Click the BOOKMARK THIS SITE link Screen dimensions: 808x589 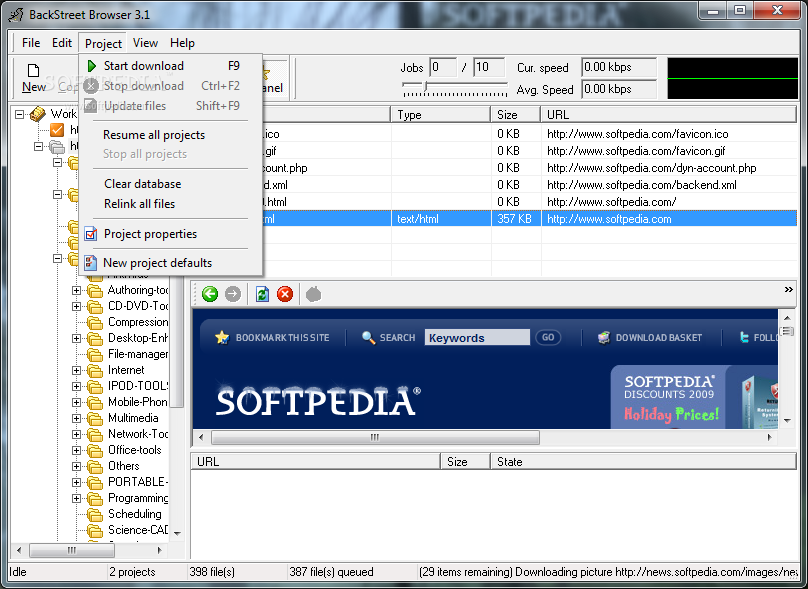pos(282,338)
